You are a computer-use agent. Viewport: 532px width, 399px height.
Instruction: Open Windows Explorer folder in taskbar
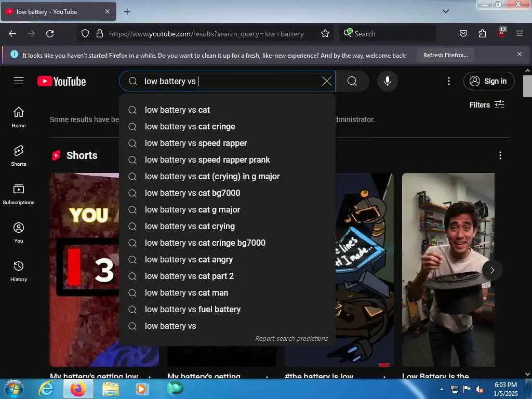pos(111,389)
